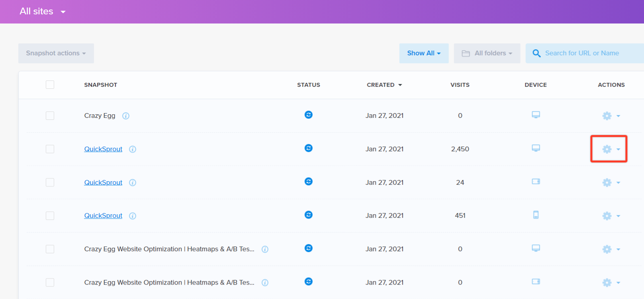Click desktop Crazy Egg Website Optimization snapshot name
Viewport: 644px width, 299px height.
[x=169, y=249]
